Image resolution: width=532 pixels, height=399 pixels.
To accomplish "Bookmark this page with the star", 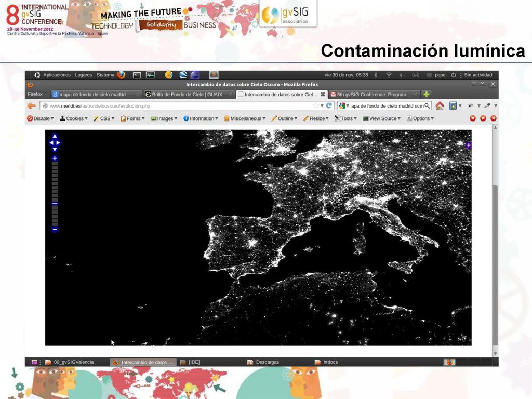I will click(x=316, y=106).
